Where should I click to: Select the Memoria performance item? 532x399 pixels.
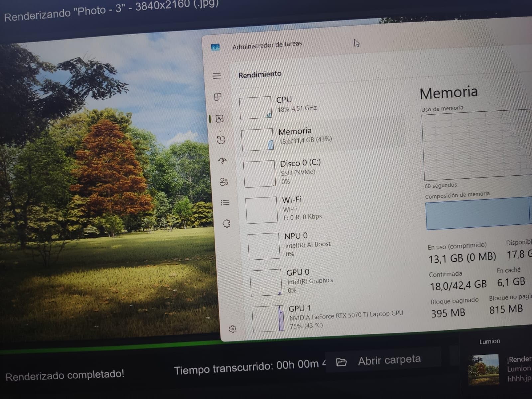[299, 136]
